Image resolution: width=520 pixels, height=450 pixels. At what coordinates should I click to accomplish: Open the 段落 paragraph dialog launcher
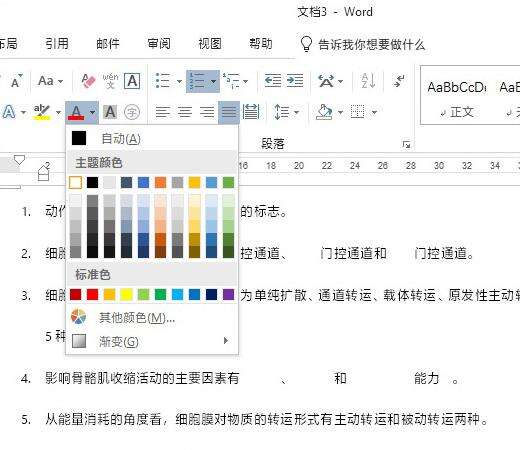coord(406,144)
